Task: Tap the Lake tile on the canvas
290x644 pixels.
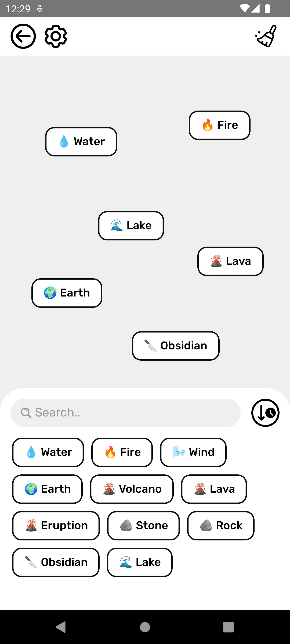Action: click(x=131, y=225)
